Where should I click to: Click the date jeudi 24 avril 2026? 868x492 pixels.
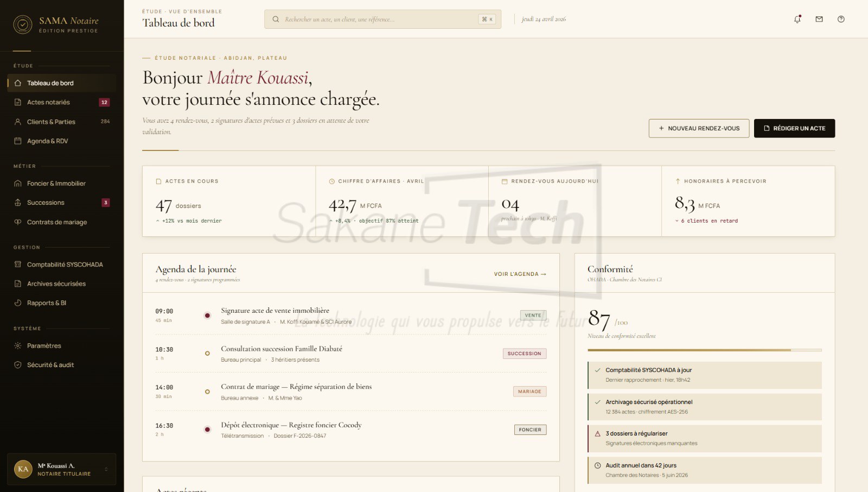coord(544,19)
